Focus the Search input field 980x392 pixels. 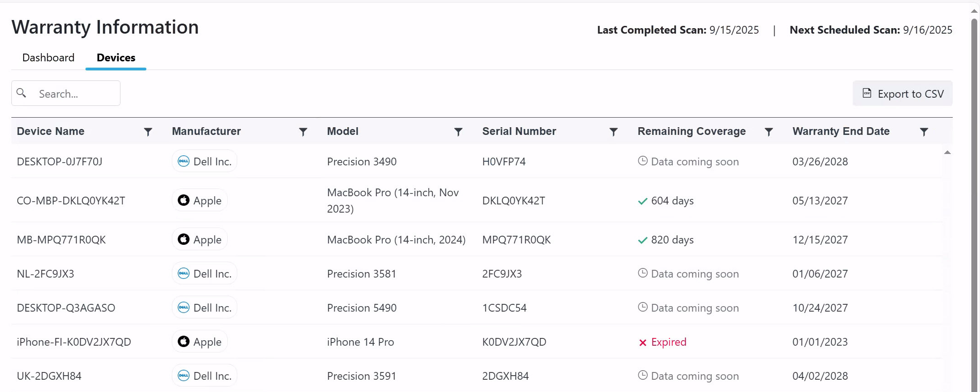[75, 94]
